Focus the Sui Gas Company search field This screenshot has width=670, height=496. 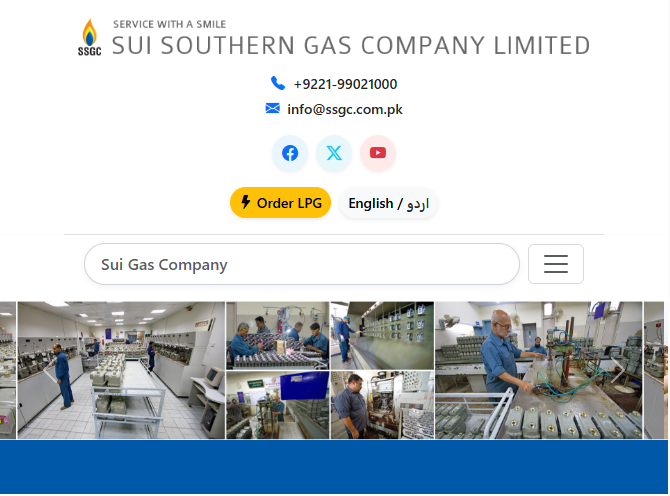click(302, 264)
